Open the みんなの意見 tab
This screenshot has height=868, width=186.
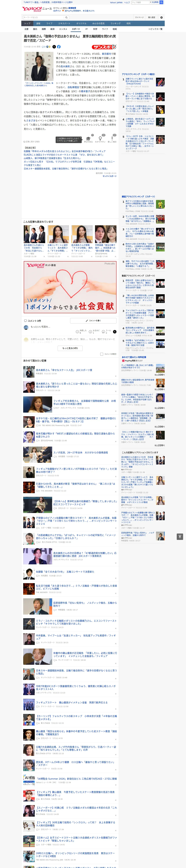click(x=98, y=24)
